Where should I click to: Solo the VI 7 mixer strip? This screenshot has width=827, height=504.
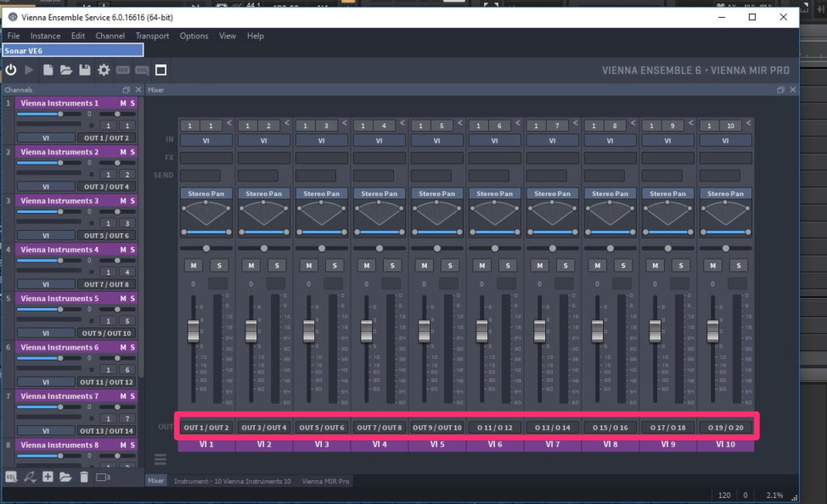tap(565, 266)
